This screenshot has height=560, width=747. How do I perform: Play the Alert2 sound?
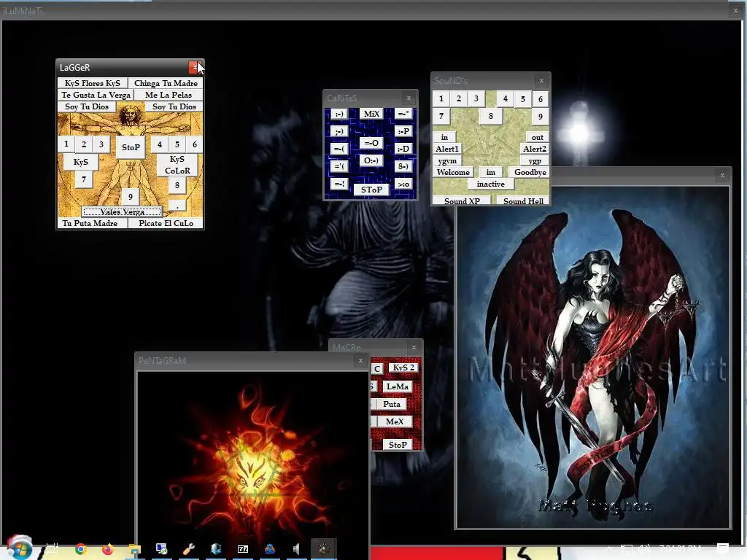[x=535, y=149]
